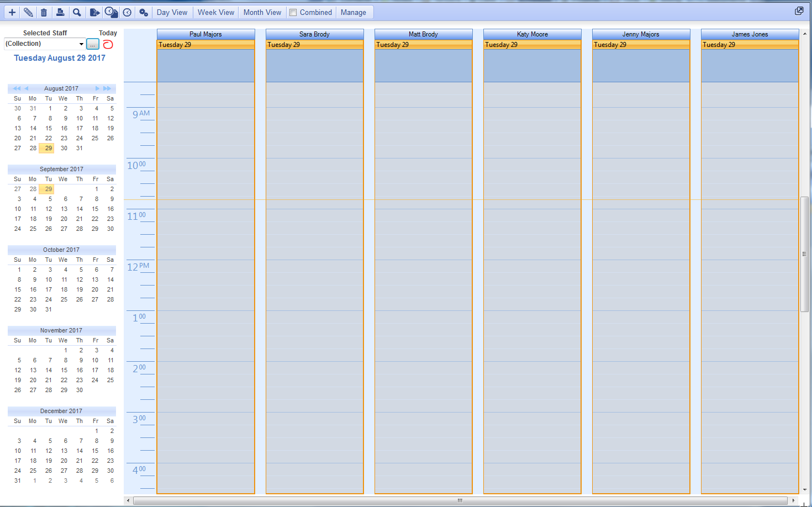The height and width of the screenshot is (507, 812).
Task: Go to next month with single-right arrow
Action: (x=97, y=88)
